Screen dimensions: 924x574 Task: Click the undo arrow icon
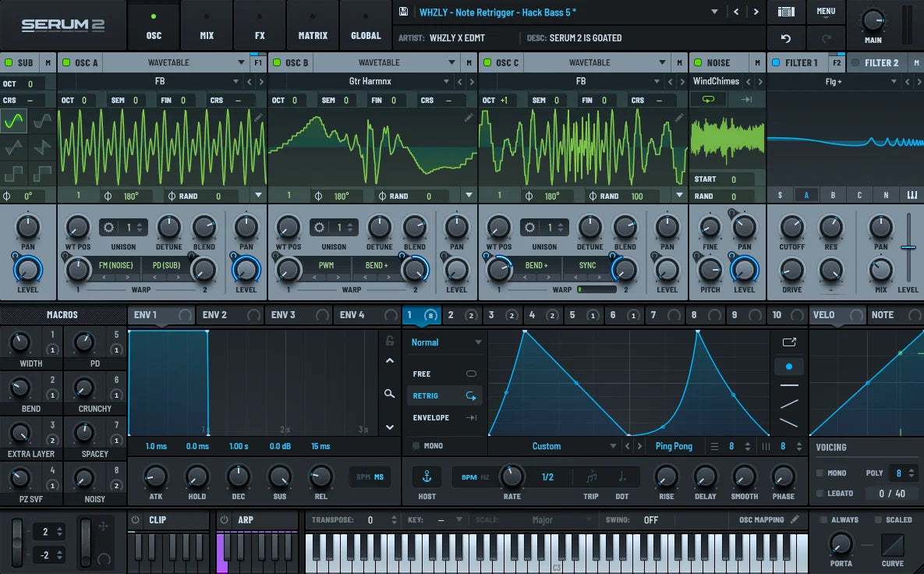[786, 38]
